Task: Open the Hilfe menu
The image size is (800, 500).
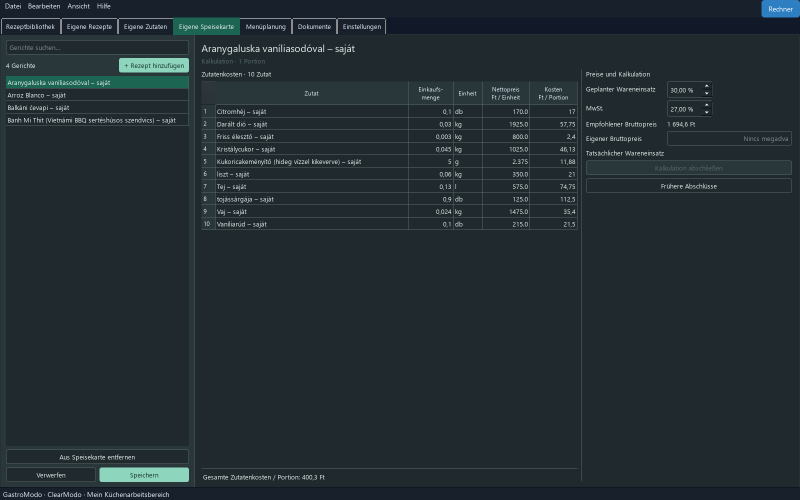Action: tap(104, 6)
